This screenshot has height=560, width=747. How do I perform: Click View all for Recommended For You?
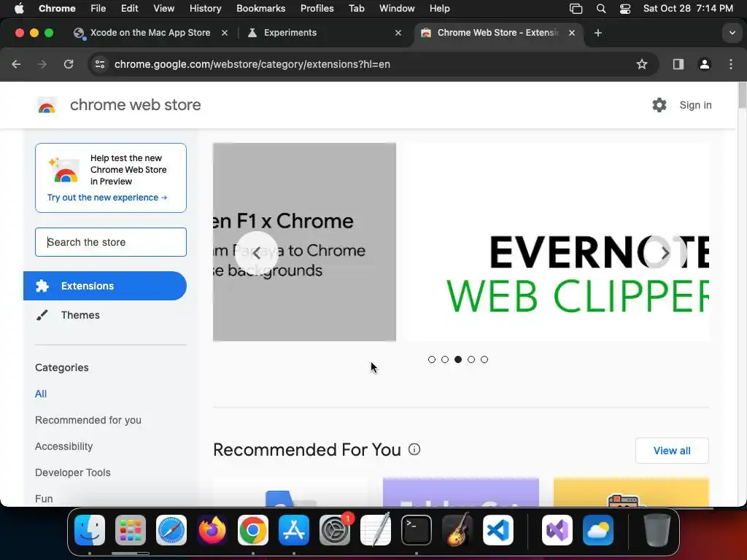672,451
